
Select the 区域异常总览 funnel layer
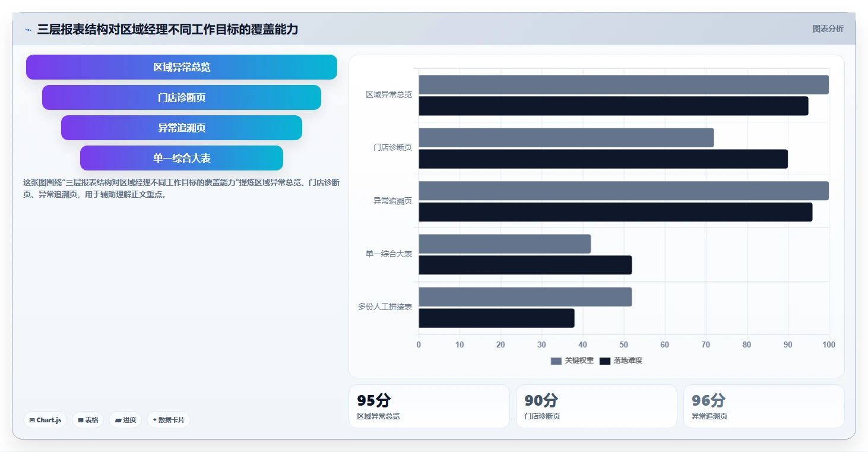pos(182,67)
